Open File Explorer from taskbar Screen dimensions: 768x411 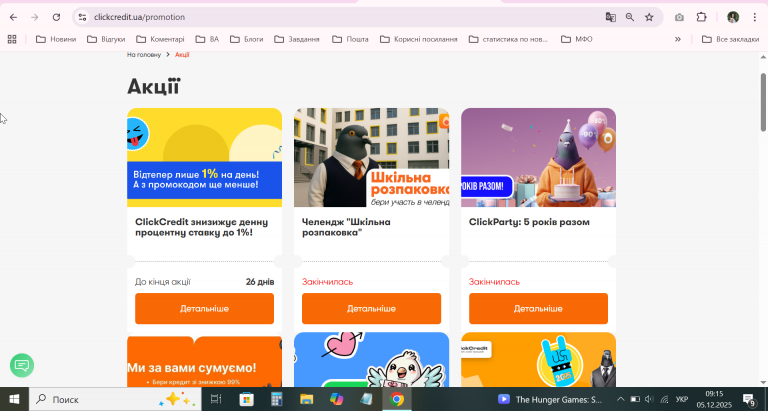[x=307, y=399]
